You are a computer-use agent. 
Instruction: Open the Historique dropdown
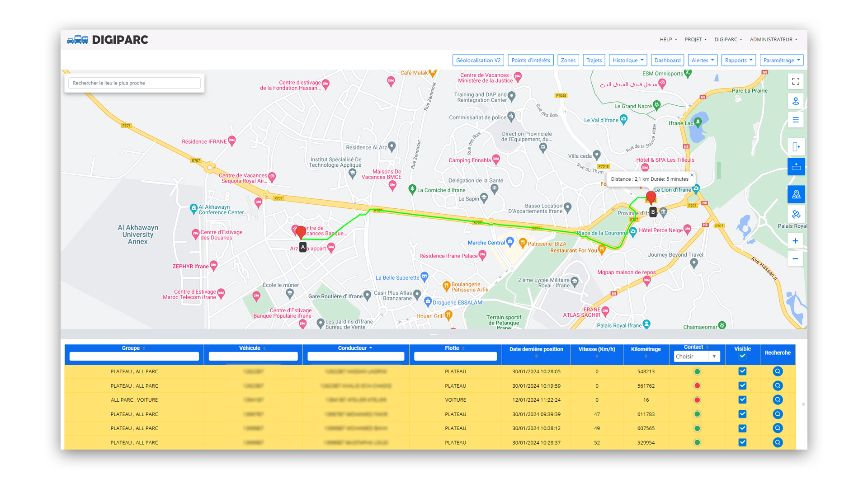[x=628, y=60]
